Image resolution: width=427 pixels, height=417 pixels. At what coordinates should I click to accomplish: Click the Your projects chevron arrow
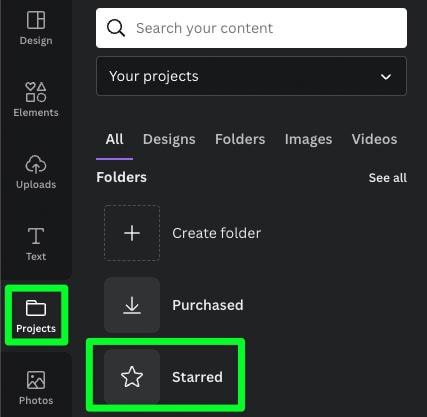pyautogui.click(x=386, y=77)
